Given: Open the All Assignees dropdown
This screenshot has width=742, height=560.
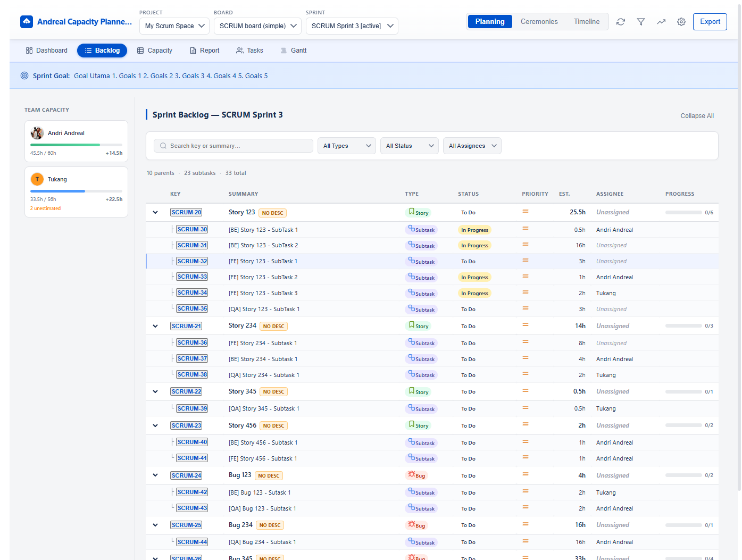Looking at the screenshot, I should click(472, 145).
